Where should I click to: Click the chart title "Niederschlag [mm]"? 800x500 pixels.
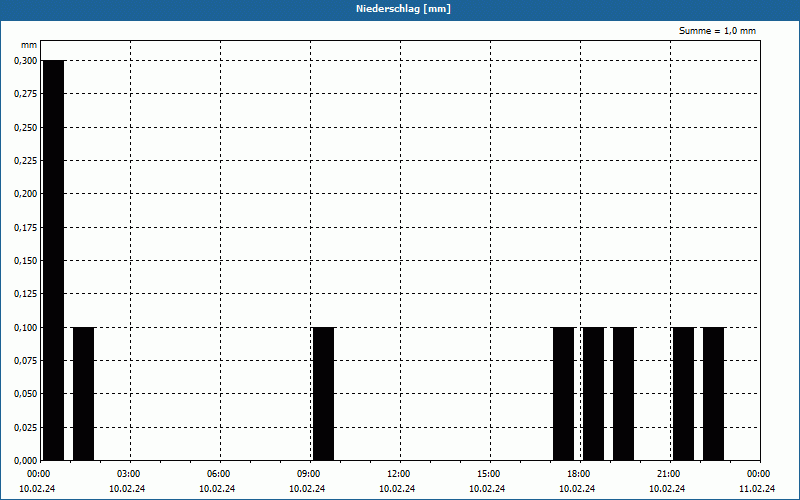pyautogui.click(x=403, y=9)
